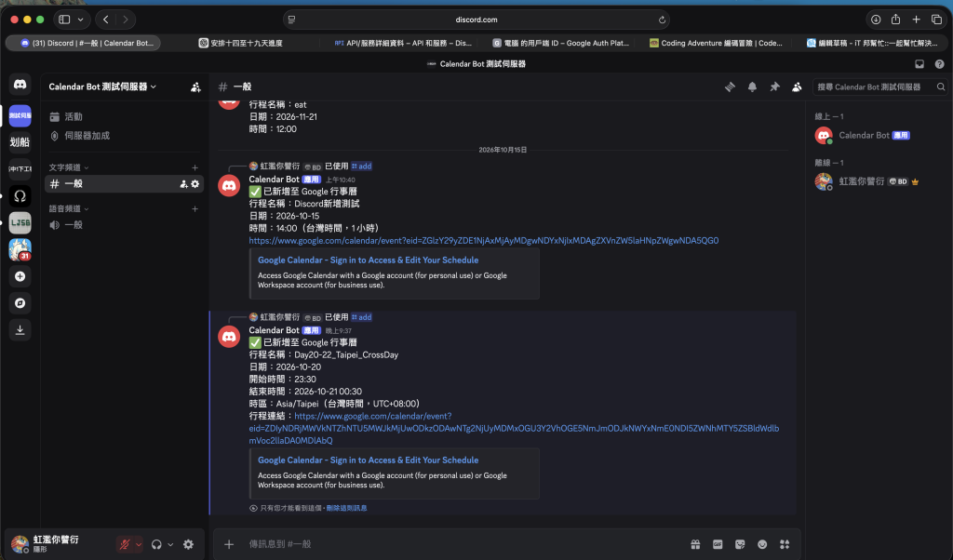This screenshot has height=560, width=953.
Task: Open emoji picker icon
Action: tap(762, 544)
